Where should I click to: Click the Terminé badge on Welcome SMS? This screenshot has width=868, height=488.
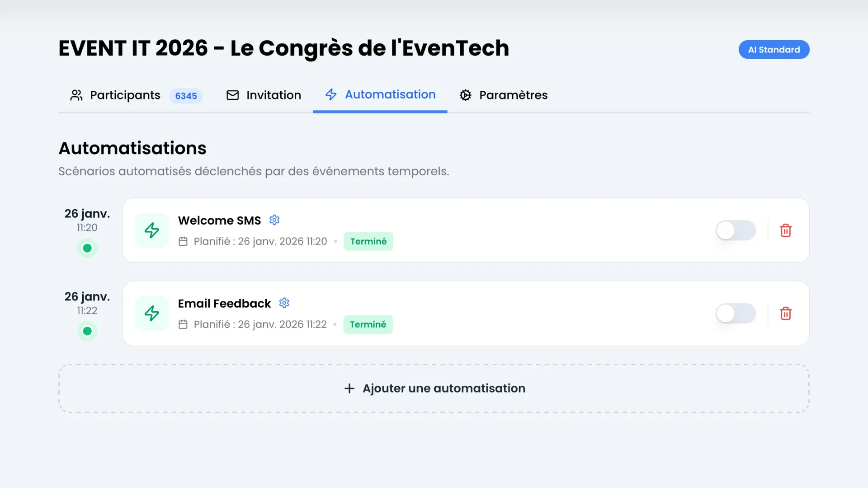pos(368,241)
